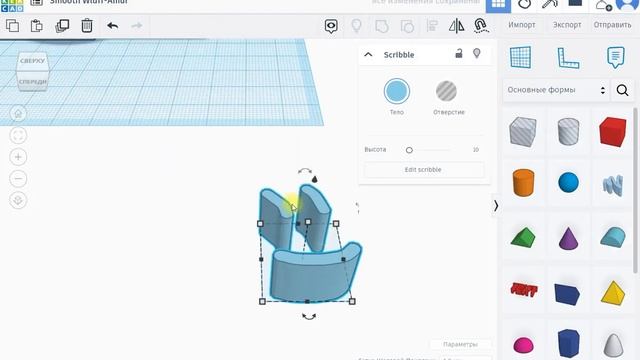This screenshot has width=640, height=360.
Task: Collapse the shapes side panel arrow
Action: click(x=496, y=206)
